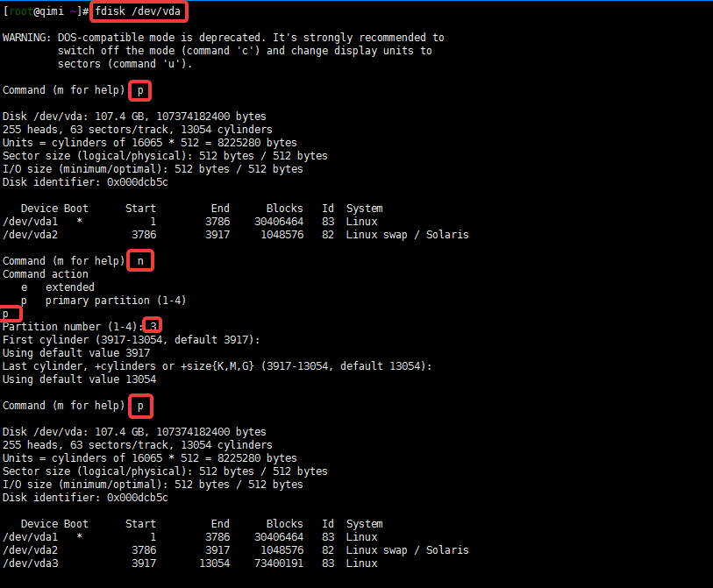Click the first 'Disk /dev/vda: 107.4 GB' line

(134, 117)
